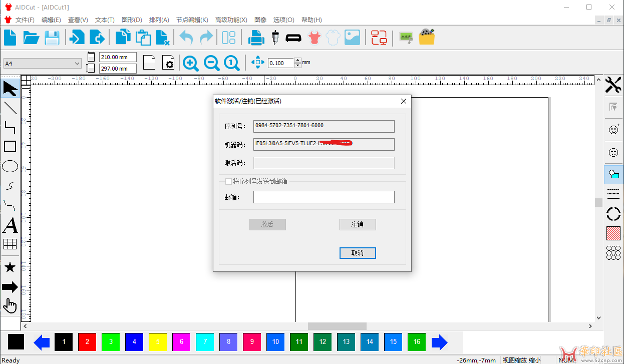
Task: Open the 高级功能(X) menu
Action: pyautogui.click(x=231, y=20)
